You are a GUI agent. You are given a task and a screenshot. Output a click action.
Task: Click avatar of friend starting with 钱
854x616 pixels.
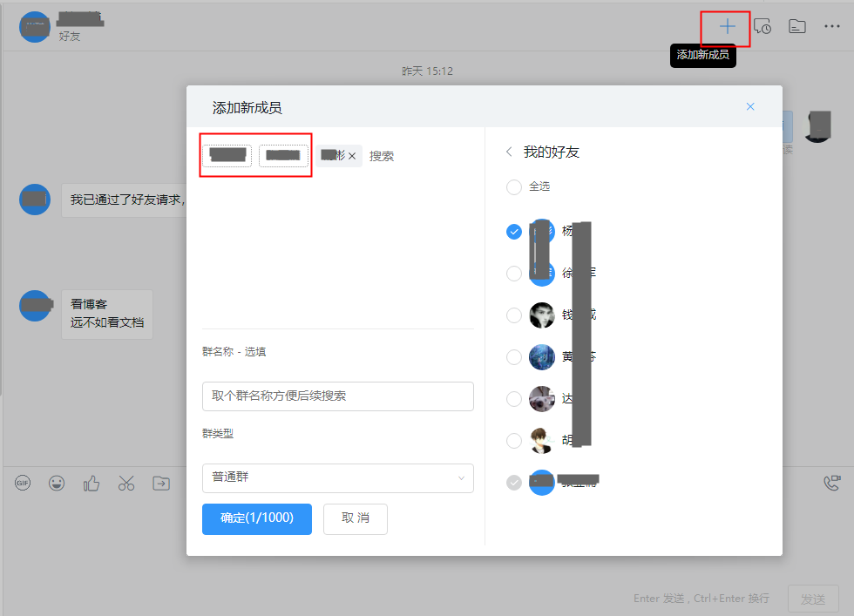coord(542,315)
